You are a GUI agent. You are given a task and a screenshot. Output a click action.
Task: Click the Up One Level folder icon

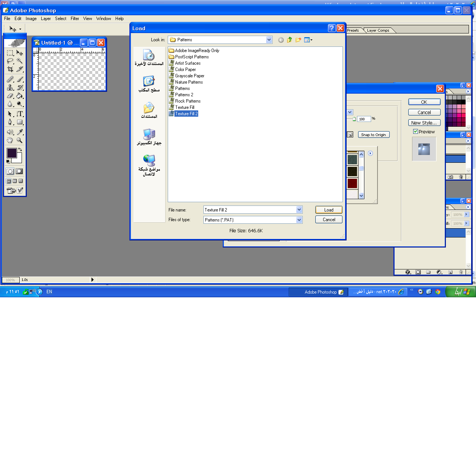(x=289, y=40)
